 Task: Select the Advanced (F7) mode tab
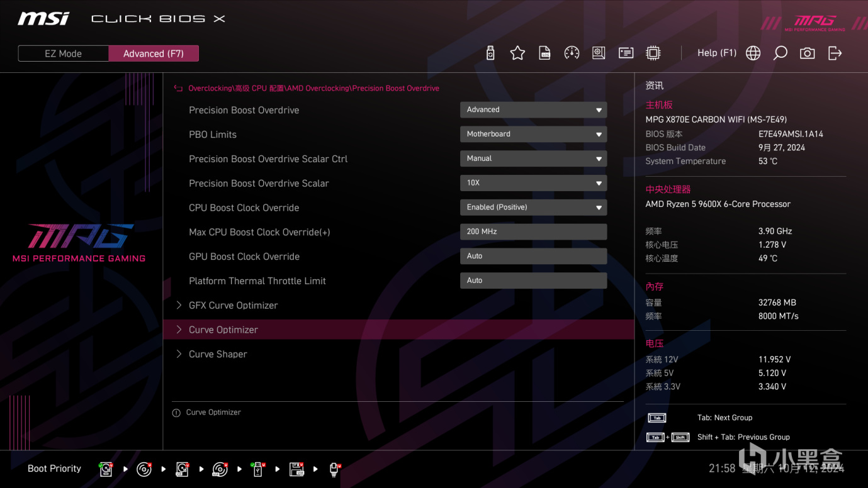(154, 53)
